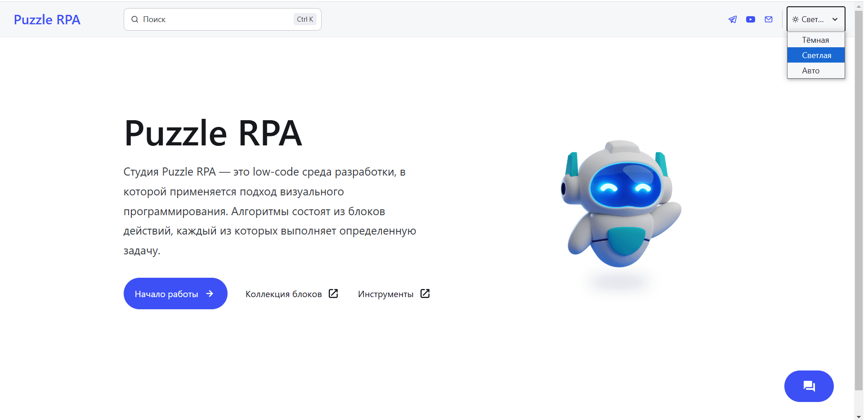Open the chat bubble in bottom corner

click(x=809, y=386)
